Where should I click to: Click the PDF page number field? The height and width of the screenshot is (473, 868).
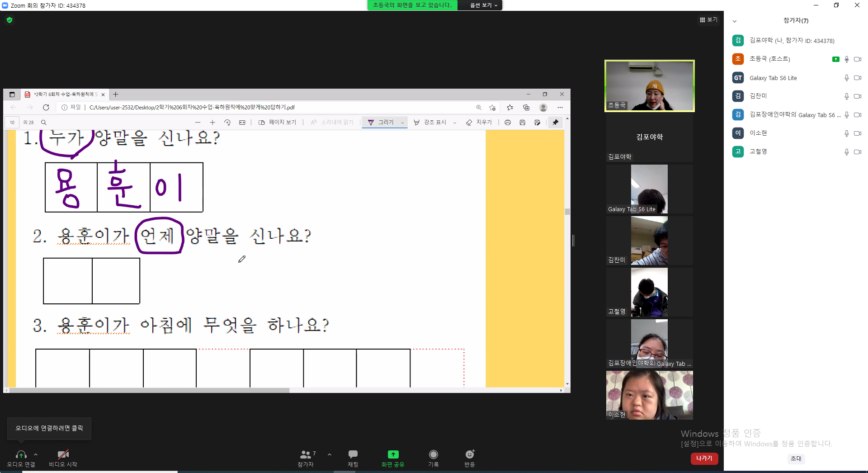(x=12, y=123)
